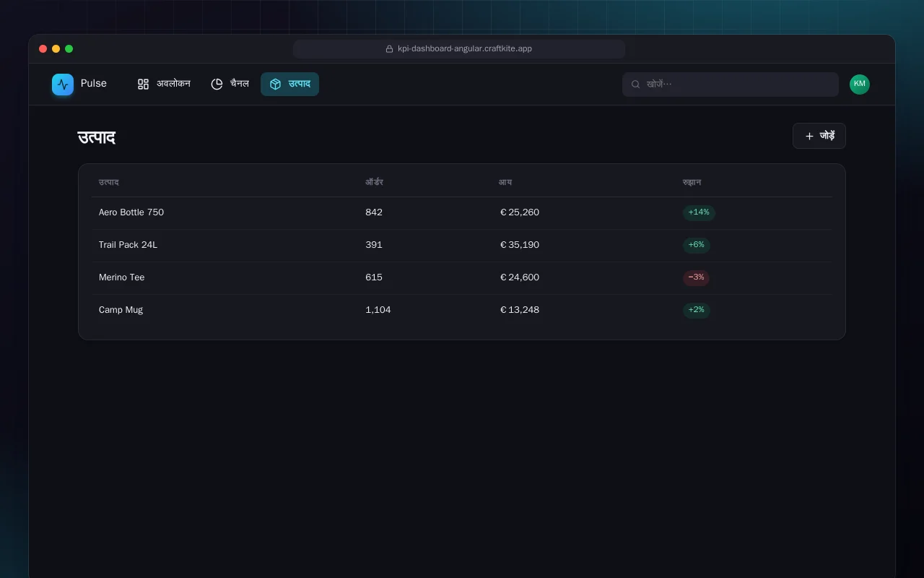Click the address bar lock icon

(x=389, y=49)
